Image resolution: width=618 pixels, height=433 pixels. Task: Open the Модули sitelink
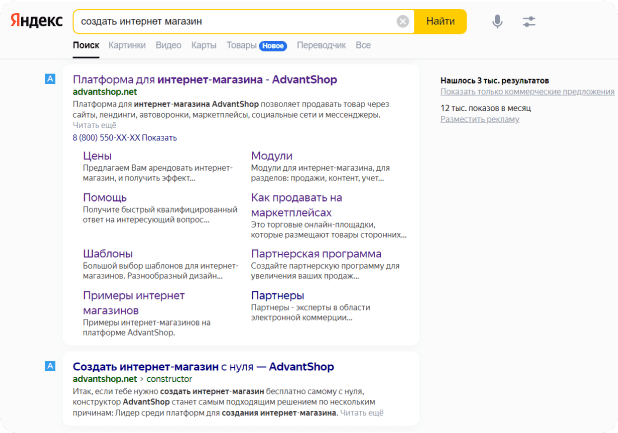point(272,156)
